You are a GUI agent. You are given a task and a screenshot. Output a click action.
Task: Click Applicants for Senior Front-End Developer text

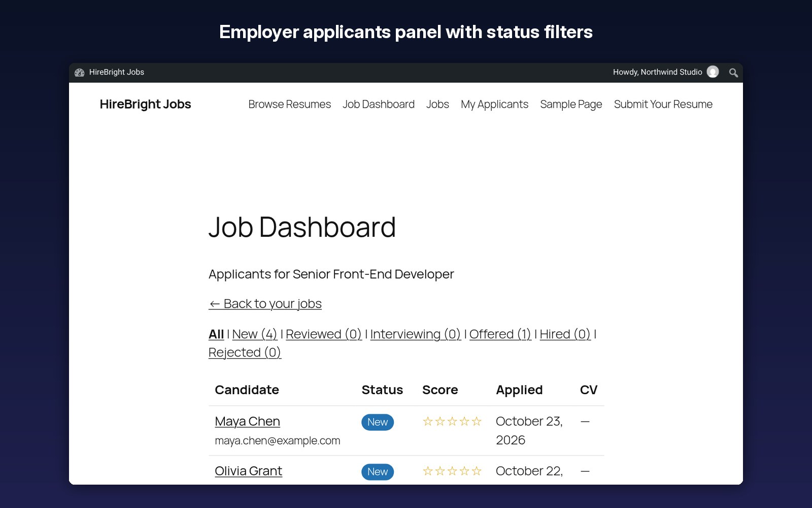coord(331,274)
